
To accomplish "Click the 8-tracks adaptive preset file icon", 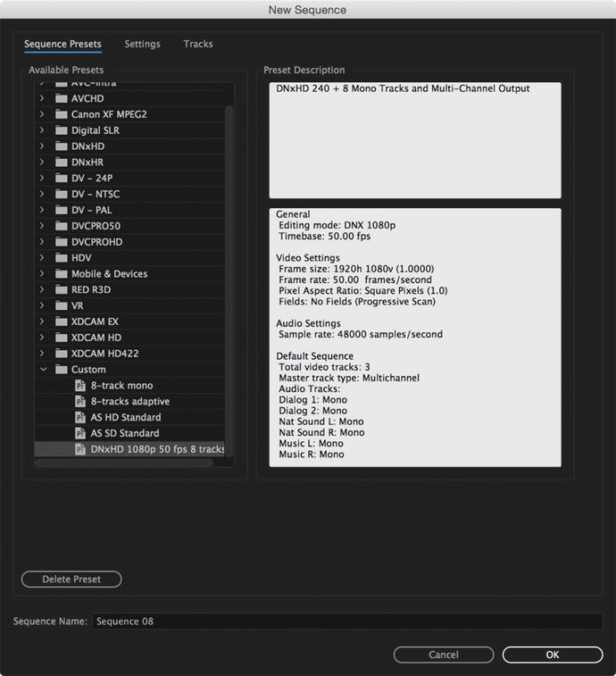I will [80, 401].
